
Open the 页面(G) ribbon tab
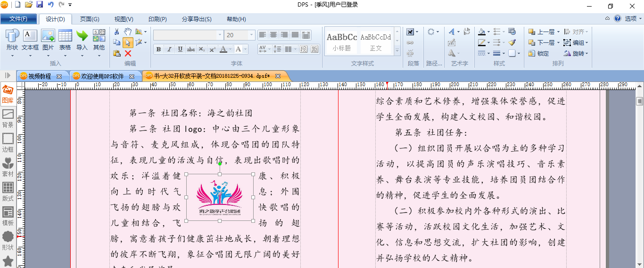[x=90, y=19]
